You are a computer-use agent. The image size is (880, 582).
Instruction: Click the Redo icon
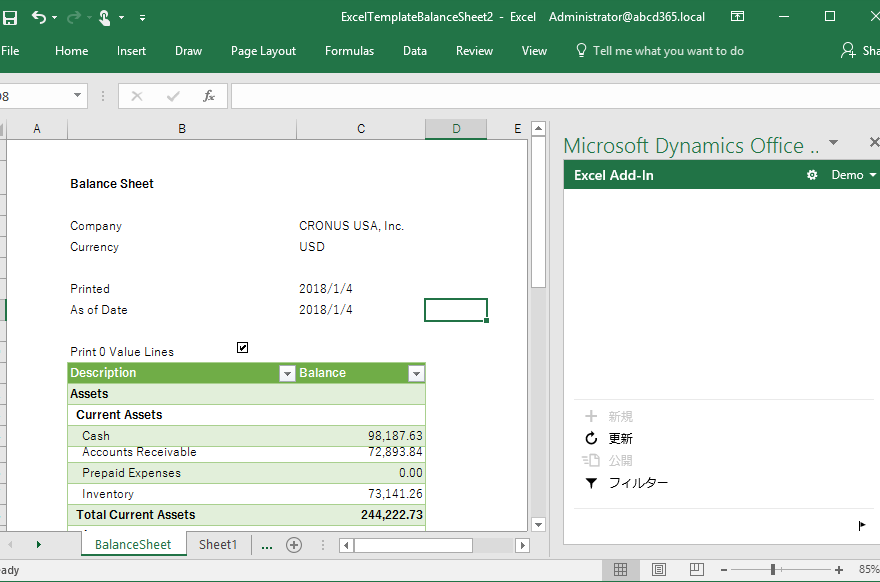click(x=74, y=17)
